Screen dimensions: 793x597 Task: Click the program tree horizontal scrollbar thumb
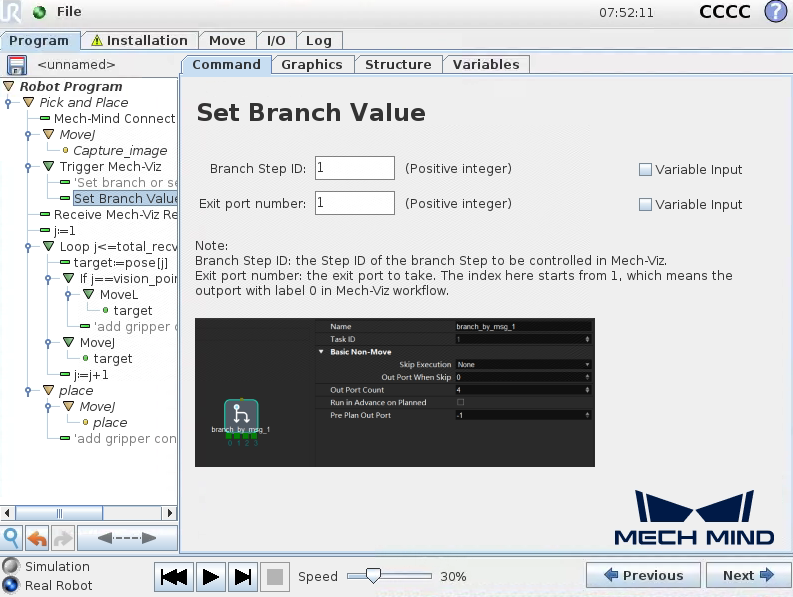tap(59, 513)
